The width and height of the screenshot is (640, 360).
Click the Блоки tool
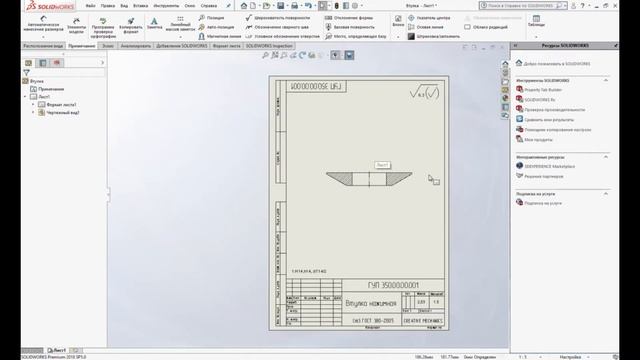(398, 21)
